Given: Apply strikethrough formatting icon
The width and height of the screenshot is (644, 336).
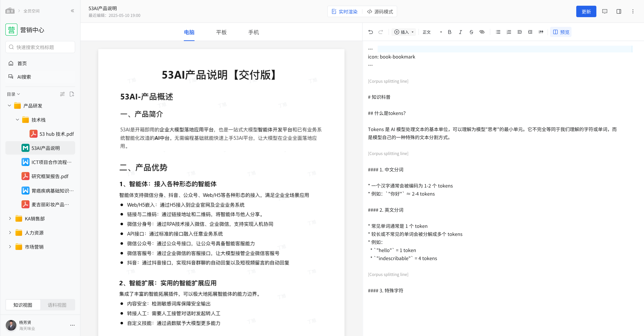Looking at the screenshot, I should tap(471, 32).
